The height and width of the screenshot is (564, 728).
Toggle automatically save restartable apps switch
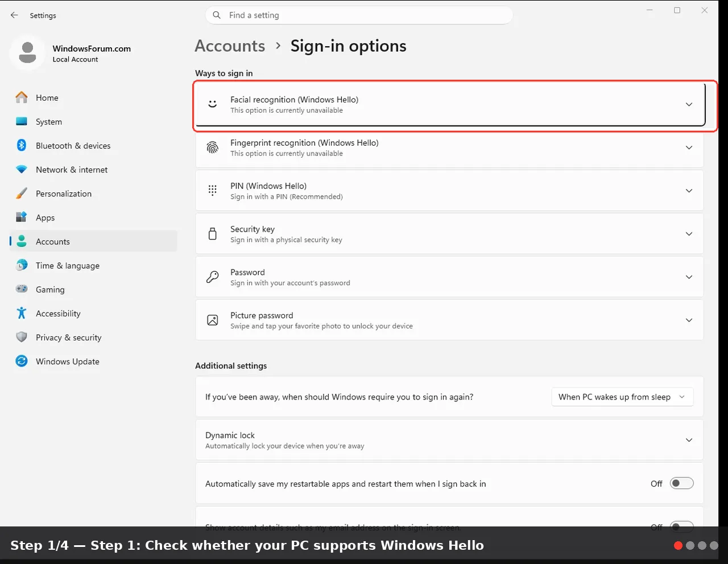click(x=681, y=483)
